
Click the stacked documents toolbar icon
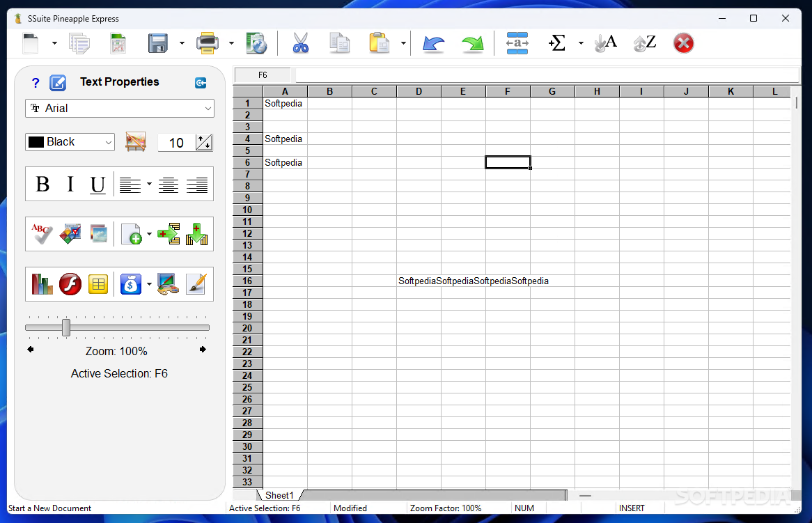tap(79, 43)
